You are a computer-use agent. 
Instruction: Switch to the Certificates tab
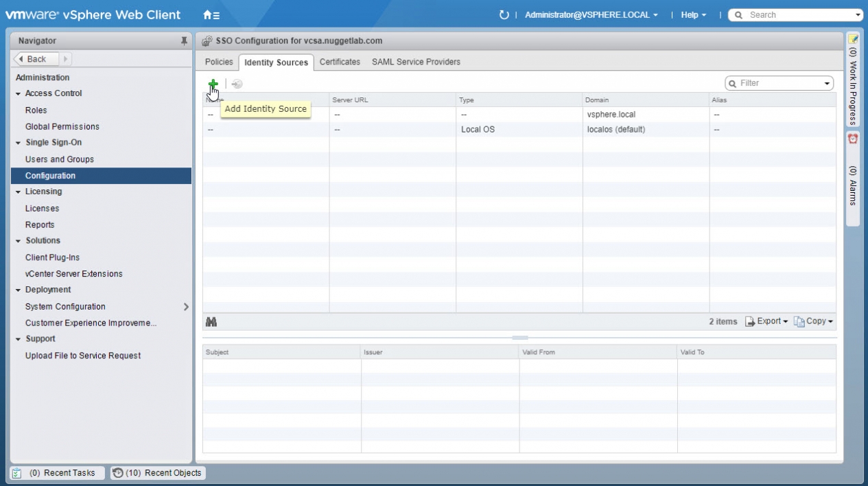click(x=340, y=62)
